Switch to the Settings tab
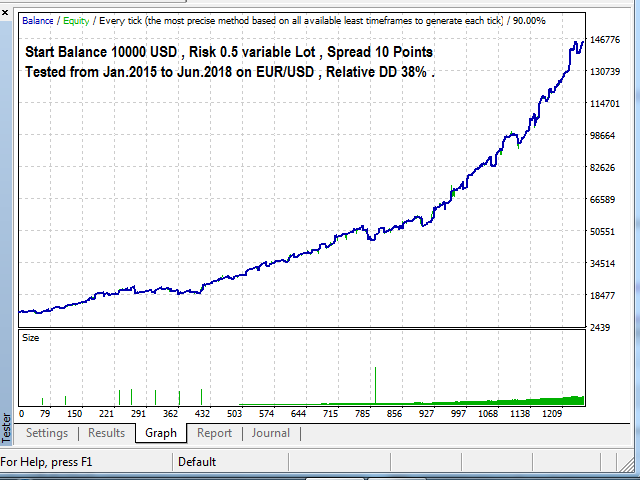The image size is (640, 480). click(x=47, y=433)
